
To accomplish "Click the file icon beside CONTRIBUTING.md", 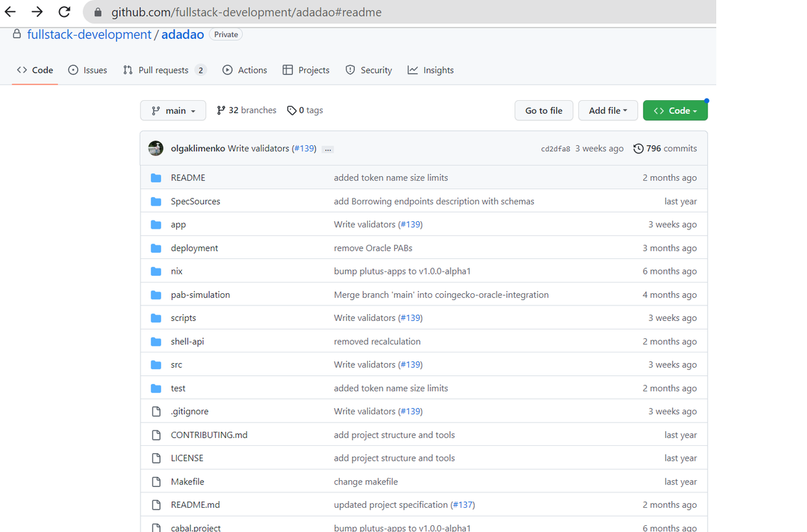I will (156, 435).
